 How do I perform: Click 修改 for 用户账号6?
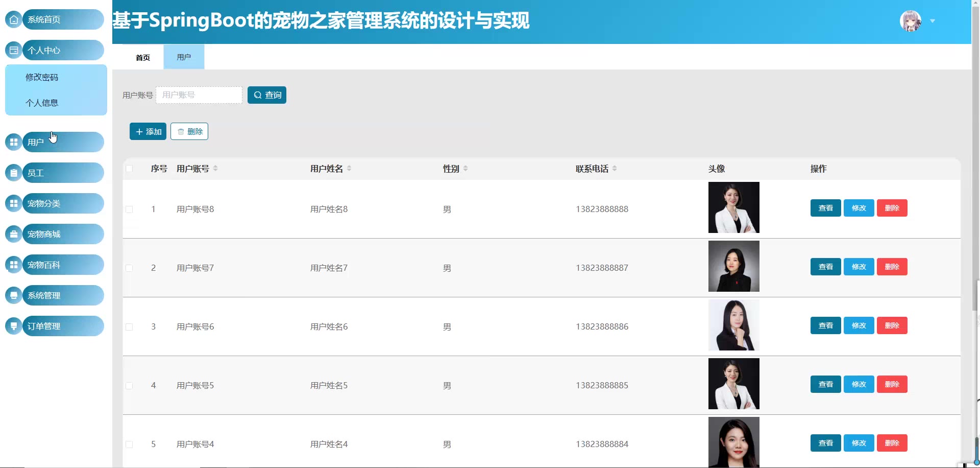tap(859, 325)
